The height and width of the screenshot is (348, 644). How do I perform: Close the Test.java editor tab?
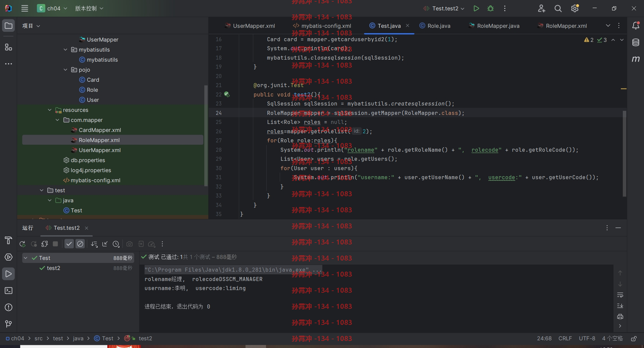408,25
